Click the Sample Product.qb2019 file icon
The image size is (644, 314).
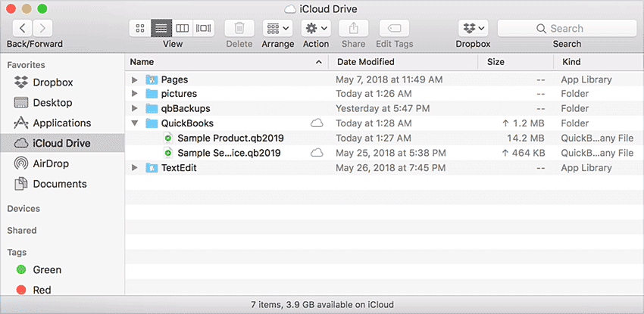coord(168,138)
